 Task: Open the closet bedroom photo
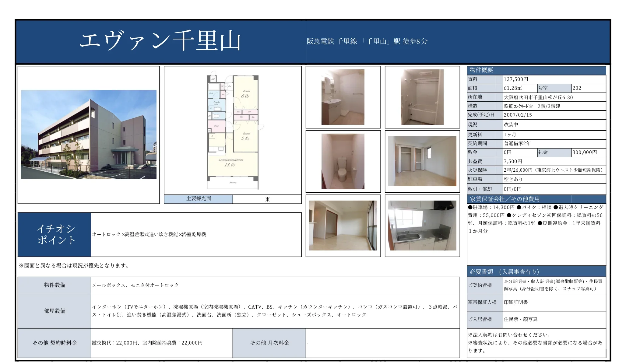pyautogui.click(x=422, y=161)
